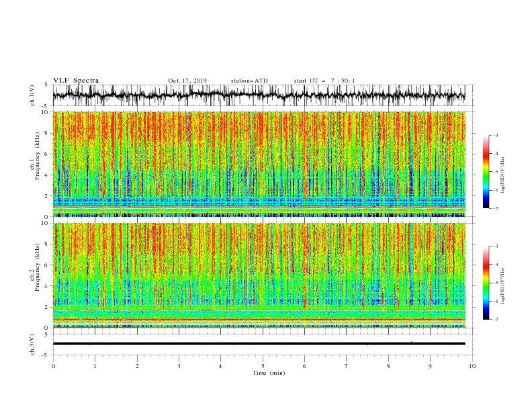Screen dimensions: 532x411
Task: Click time axis tick label "3"
Action: pyautogui.click(x=179, y=366)
